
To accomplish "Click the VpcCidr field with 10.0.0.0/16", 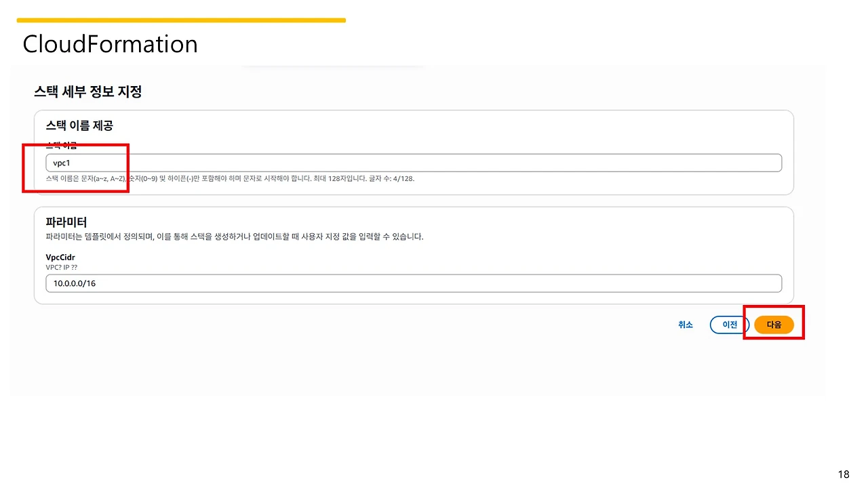I will tap(414, 283).
